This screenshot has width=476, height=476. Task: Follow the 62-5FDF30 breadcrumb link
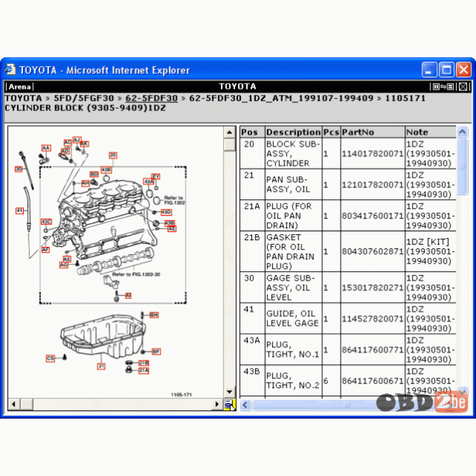click(151, 98)
